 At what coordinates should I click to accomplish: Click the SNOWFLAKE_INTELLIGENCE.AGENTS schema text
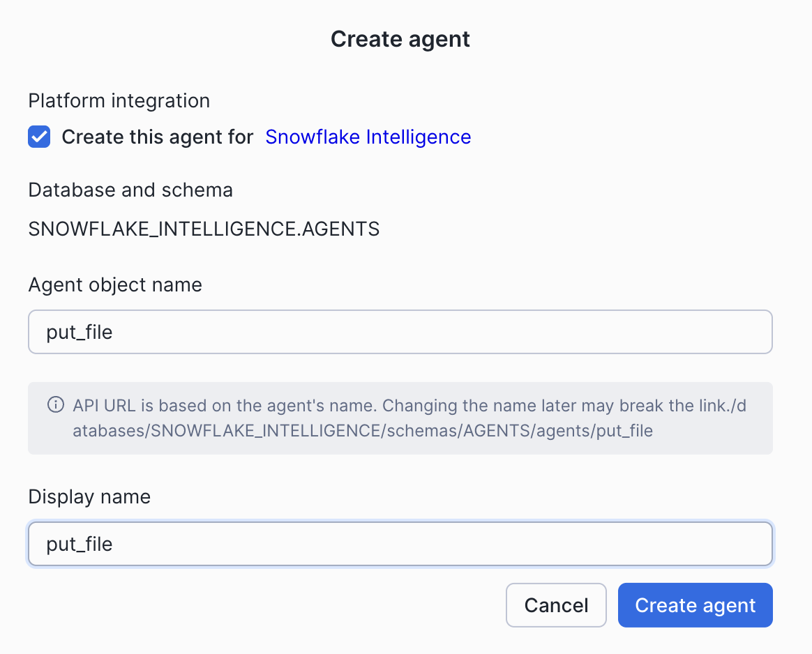[204, 228]
